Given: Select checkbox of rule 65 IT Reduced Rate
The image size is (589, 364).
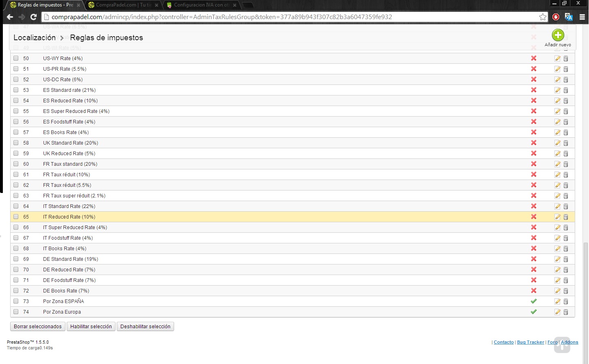Looking at the screenshot, I should (x=16, y=217).
